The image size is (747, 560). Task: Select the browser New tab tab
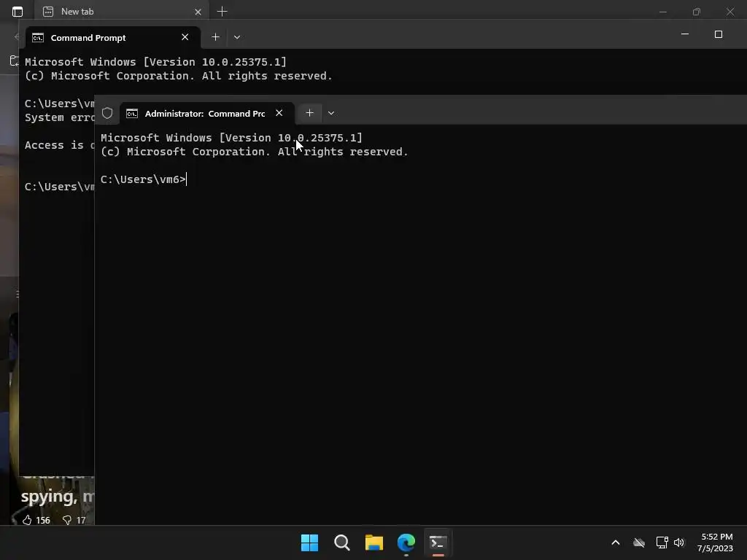tap(122, 12)
